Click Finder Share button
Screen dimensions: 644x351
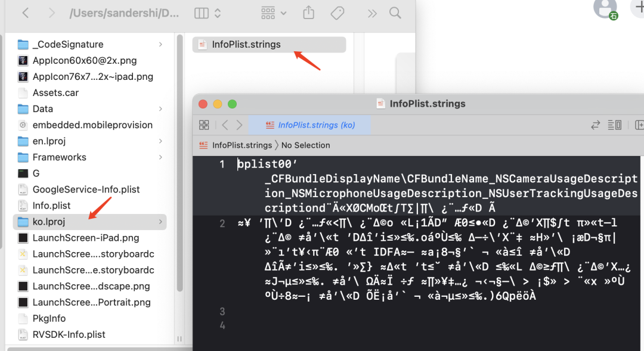[308, 13]
